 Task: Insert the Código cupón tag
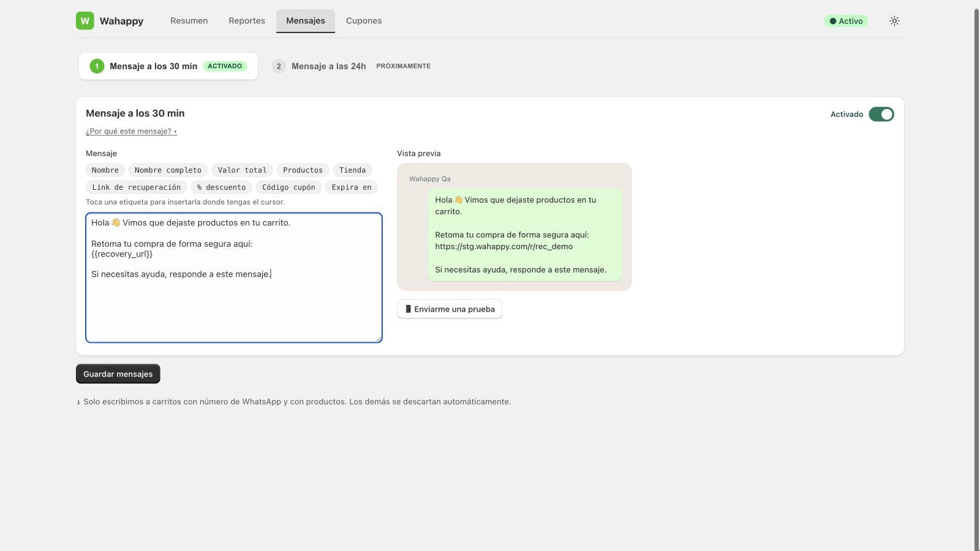pos(288,187)
